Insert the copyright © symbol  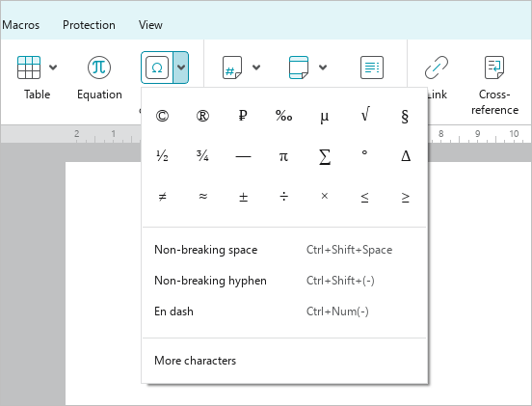click(162, 116)
